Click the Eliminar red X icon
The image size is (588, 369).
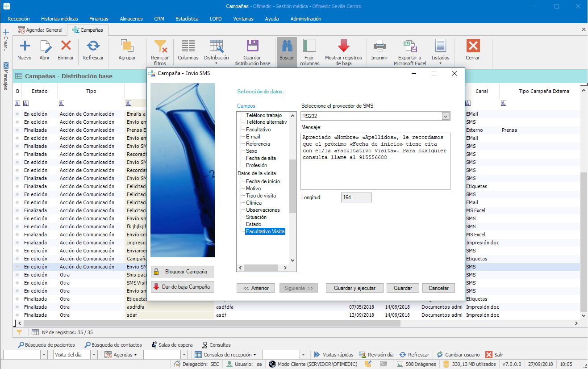point(66,46)
